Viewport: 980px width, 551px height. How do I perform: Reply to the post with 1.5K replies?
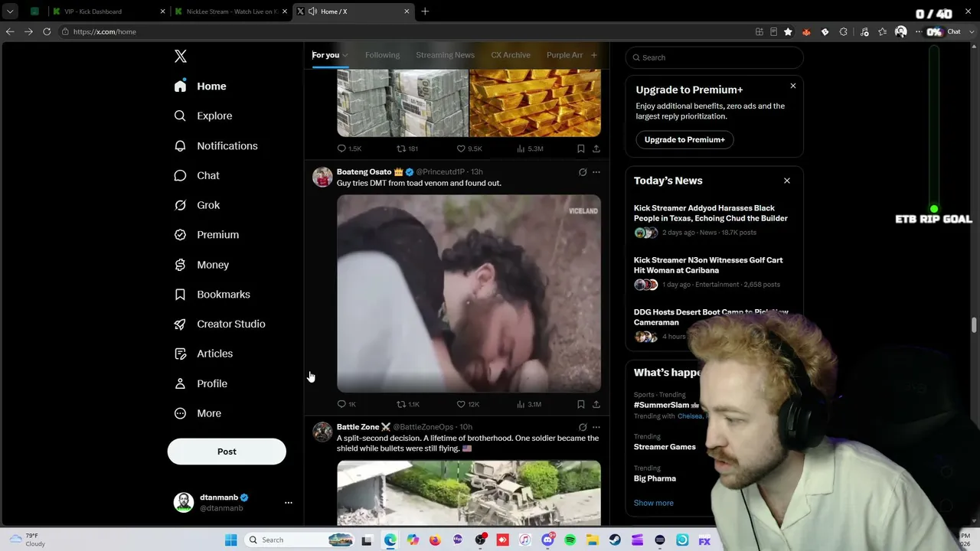(349, 148)
